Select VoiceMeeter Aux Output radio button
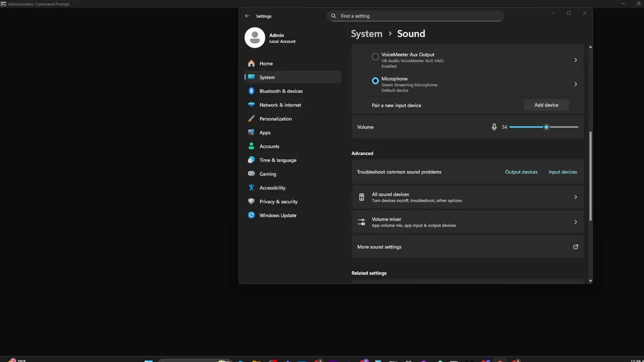This screenshot has height=362, width=644. click(375, 57)
